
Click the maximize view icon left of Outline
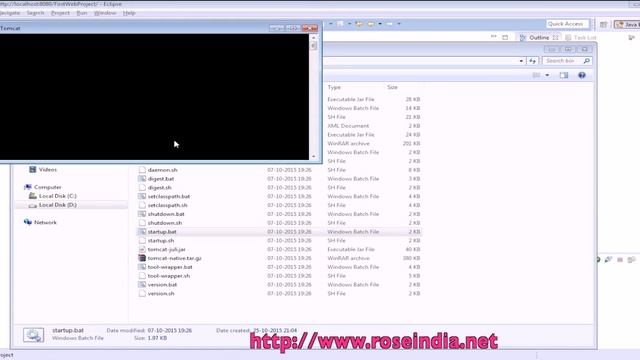505,37
